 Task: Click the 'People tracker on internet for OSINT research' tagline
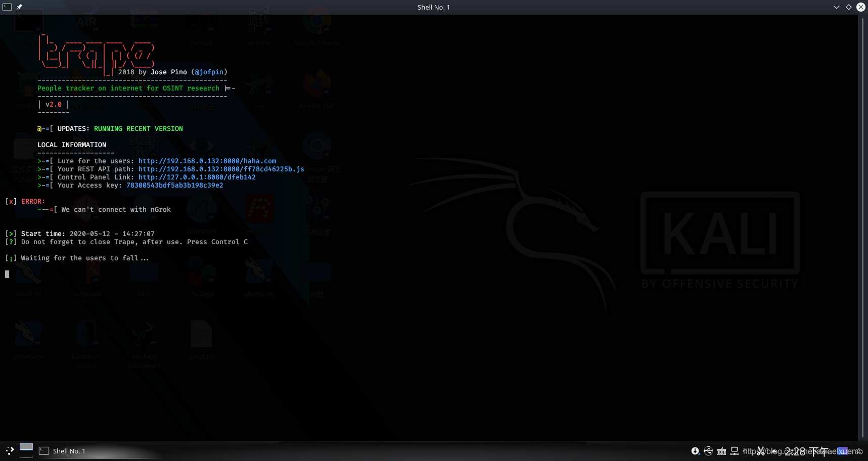pyautogui.click(x=128, y=88)
